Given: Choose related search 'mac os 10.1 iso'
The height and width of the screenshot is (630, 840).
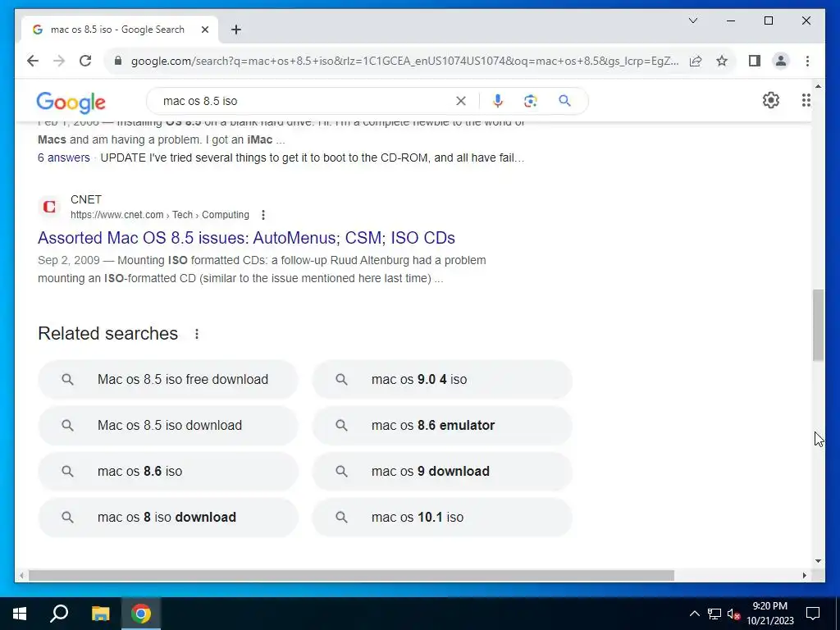Looking at the screenshot, I should (x=442, y=518).
